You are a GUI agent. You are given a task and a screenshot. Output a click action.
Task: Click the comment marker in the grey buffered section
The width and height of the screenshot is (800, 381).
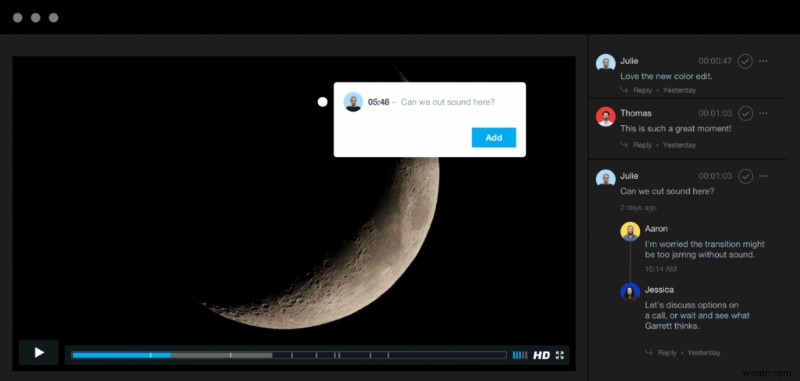[230, 355]
